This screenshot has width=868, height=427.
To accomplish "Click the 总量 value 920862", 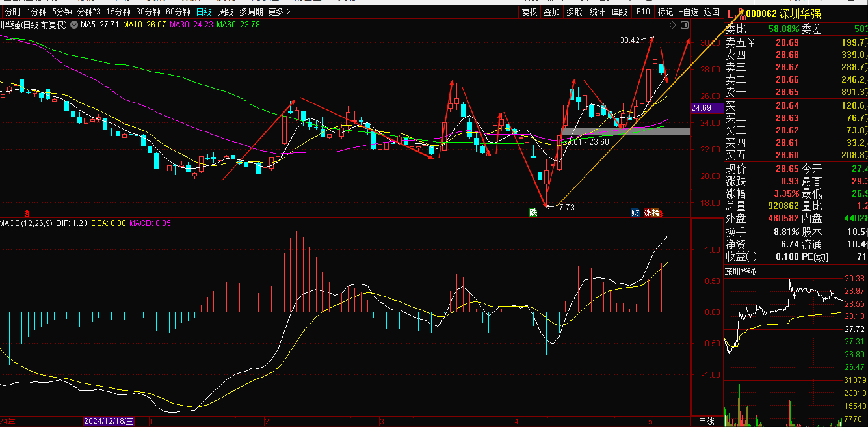I will tap(783, 206).
